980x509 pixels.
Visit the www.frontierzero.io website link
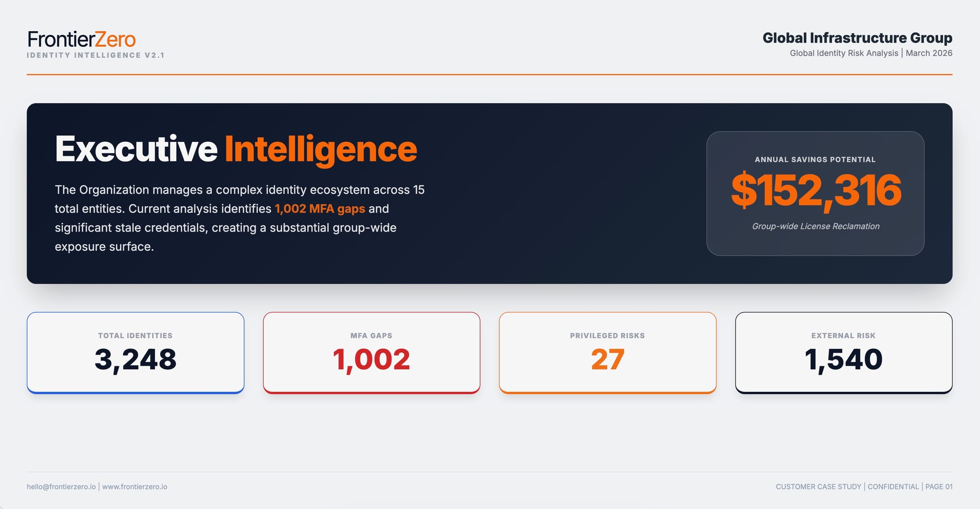[x=135, y=486]
